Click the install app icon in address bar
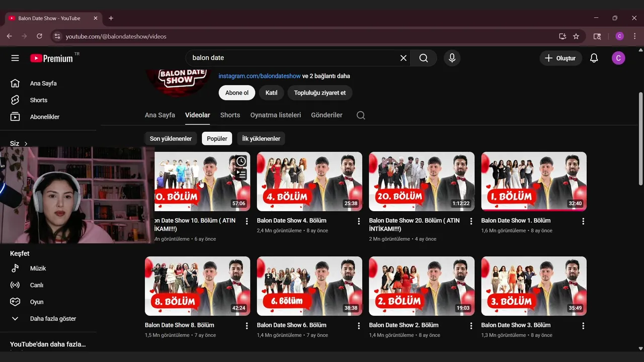Image resolution: width=644 pixels, height=362 pixels. click(562, 36)
